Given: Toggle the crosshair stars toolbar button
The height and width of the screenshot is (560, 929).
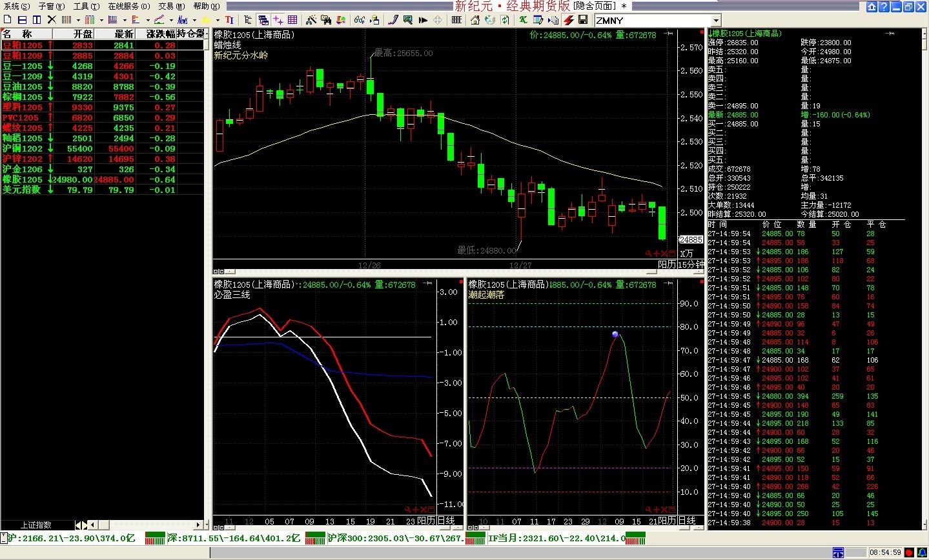Looking at the screenshot, I should click(x=278, y=20).
